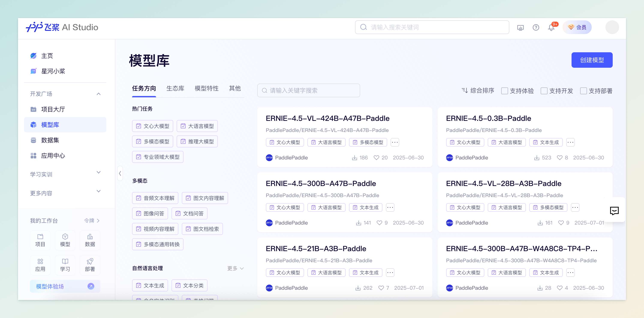Click the 创建模型 button

coord(592,60)
